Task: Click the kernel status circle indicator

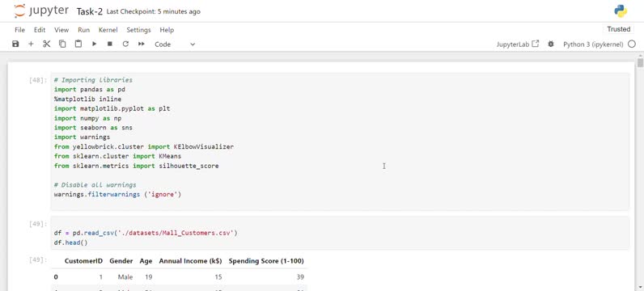Action: coord(632,44)
